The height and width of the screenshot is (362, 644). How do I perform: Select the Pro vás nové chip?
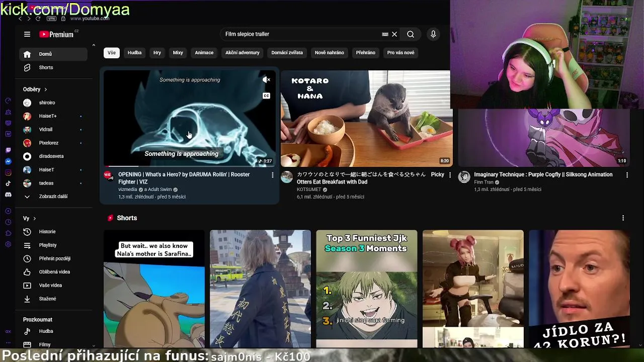pos(401,53)
